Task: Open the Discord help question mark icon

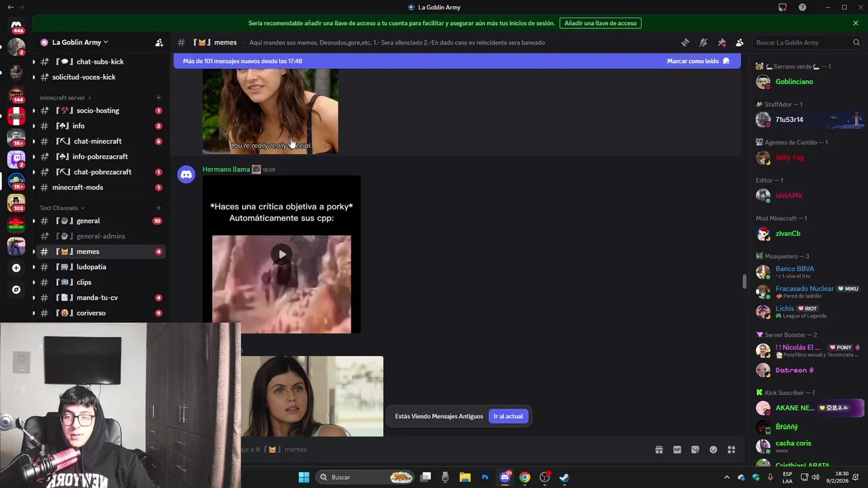Action: click(x=802, y=7)
